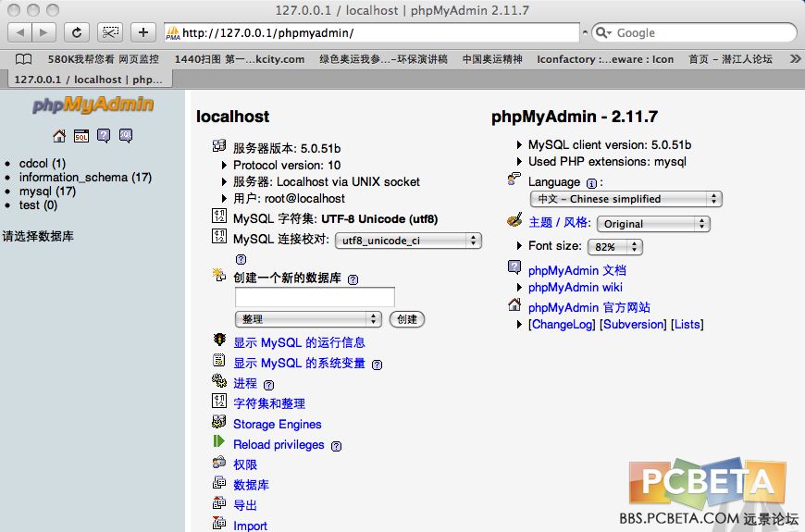Click the processes gear icon
The width and height of the screenshot is (805, 532).
pyautogui.click(x=219, y=380)
